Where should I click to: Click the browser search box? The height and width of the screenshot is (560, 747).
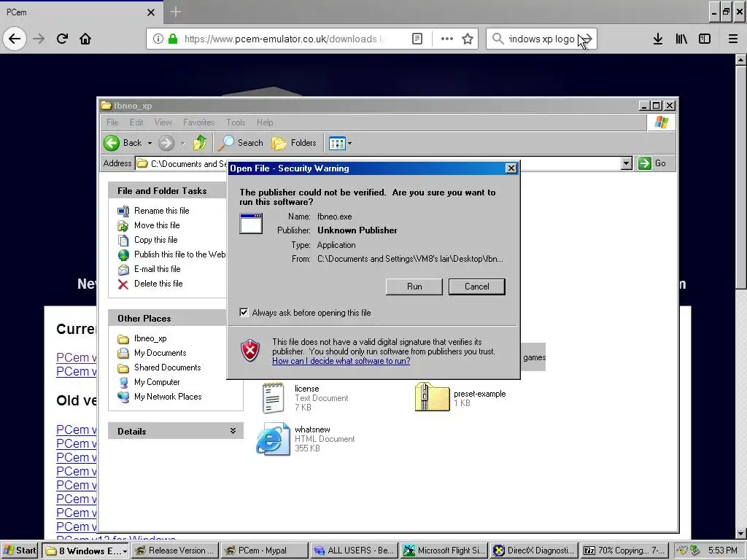pyautogui.click(x=541, y=39)
